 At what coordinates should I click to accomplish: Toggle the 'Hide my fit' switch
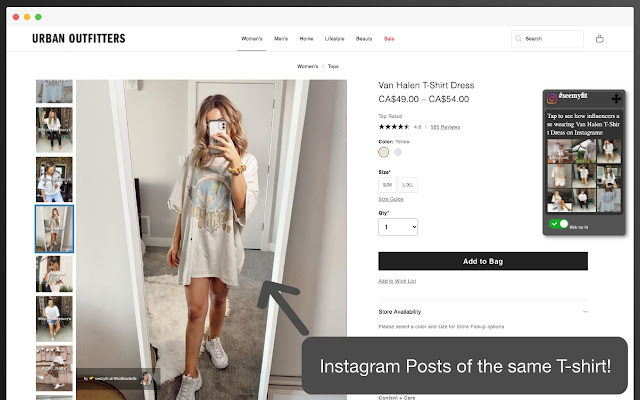tap(559, 224)
